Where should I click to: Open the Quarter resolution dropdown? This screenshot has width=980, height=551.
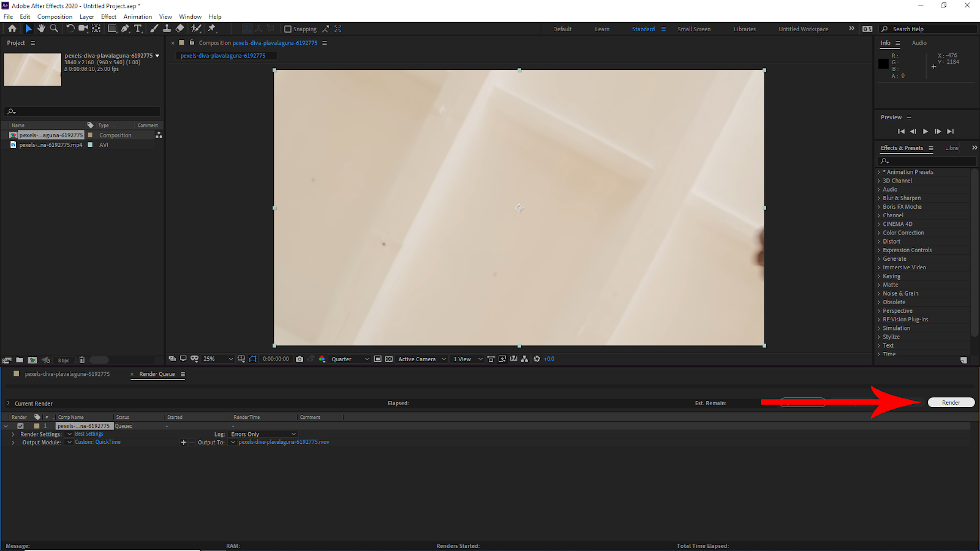pyautogui.click(x=350, y=359)
